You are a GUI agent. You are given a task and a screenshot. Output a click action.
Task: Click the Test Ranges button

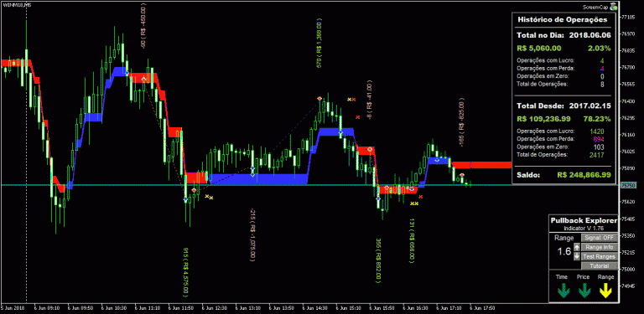coord(600,256)
